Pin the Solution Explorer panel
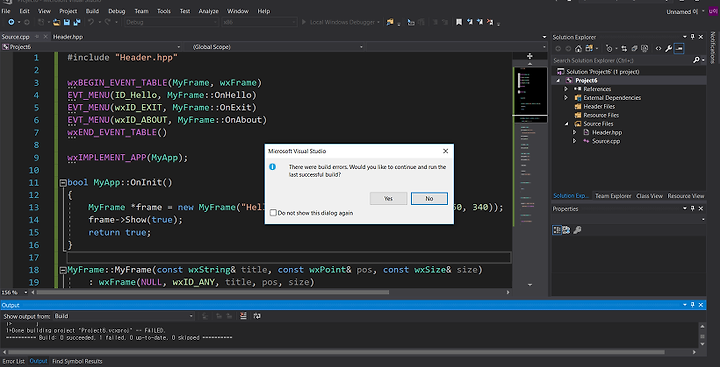 coord(693,37)
